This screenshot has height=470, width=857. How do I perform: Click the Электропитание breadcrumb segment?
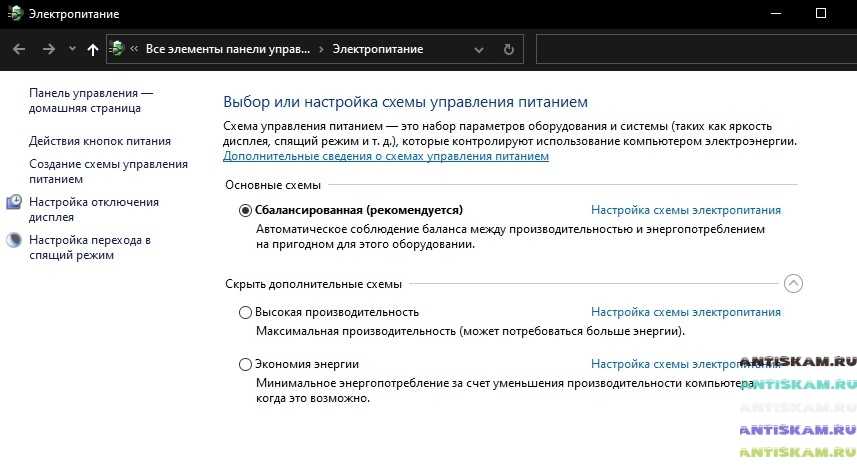(377, 49)
